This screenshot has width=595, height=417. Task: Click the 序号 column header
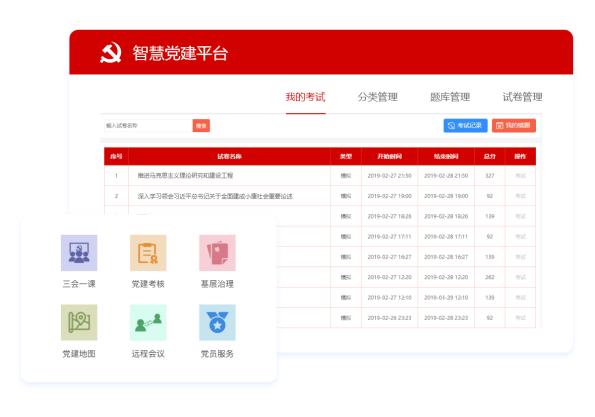116,156
